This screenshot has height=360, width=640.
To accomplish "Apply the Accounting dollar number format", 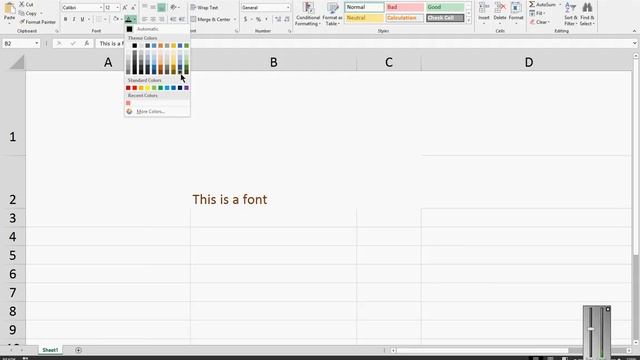I will 245,19.
